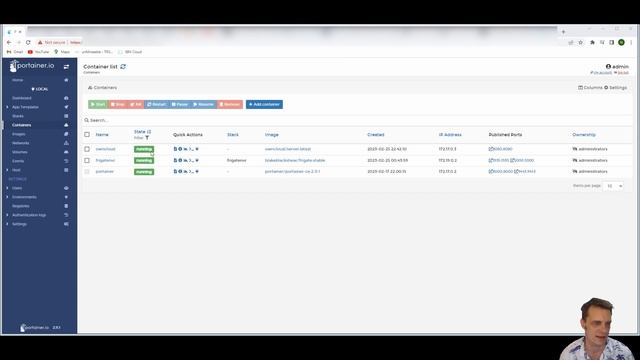Click the State column filter funnel icon
Image resolution: width=640 pixels, height=360 pixels.
click(x=147, y=138)
